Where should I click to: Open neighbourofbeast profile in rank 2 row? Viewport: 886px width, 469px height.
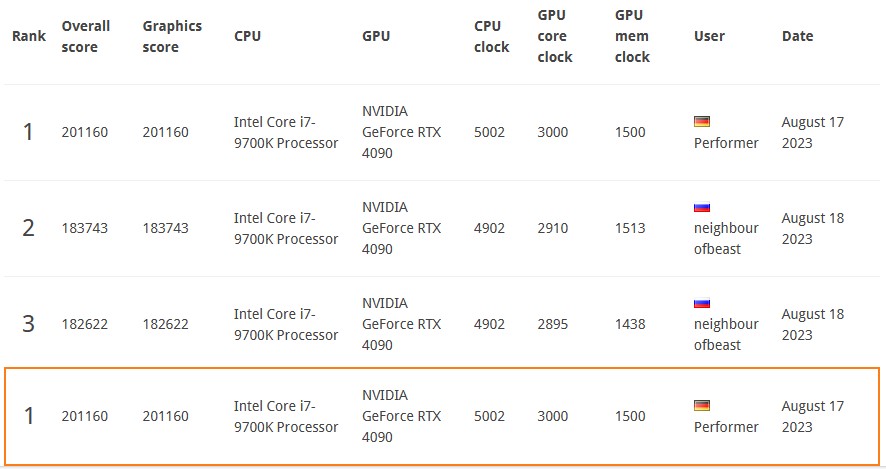pyautogui.click(x=726, y=238)
